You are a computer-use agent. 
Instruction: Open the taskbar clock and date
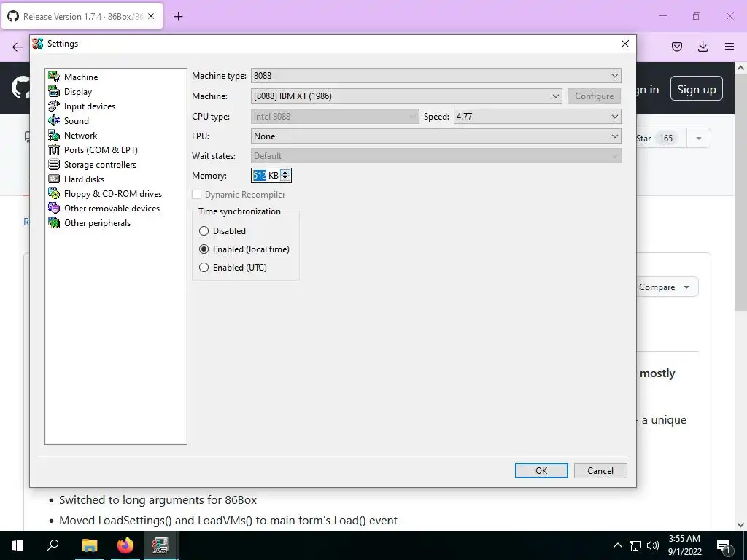[x=684, y=545]
